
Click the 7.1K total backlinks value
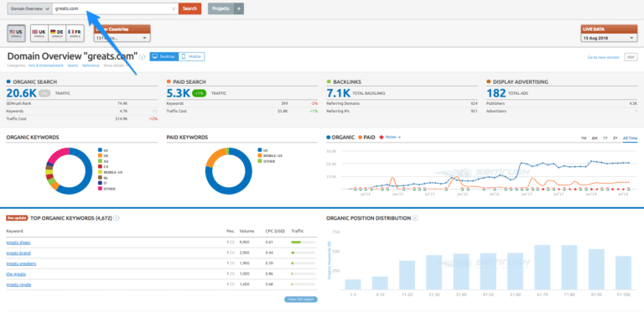click(x=338, y=93)
